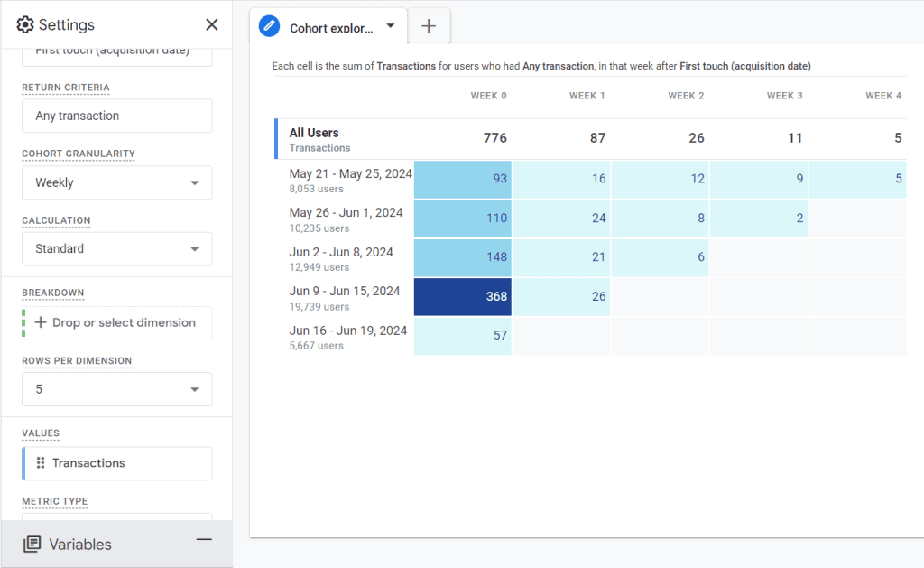Minimize the Variables panel bar
The height and width of the screenshot is (568, 924).
tap(204, 540)
